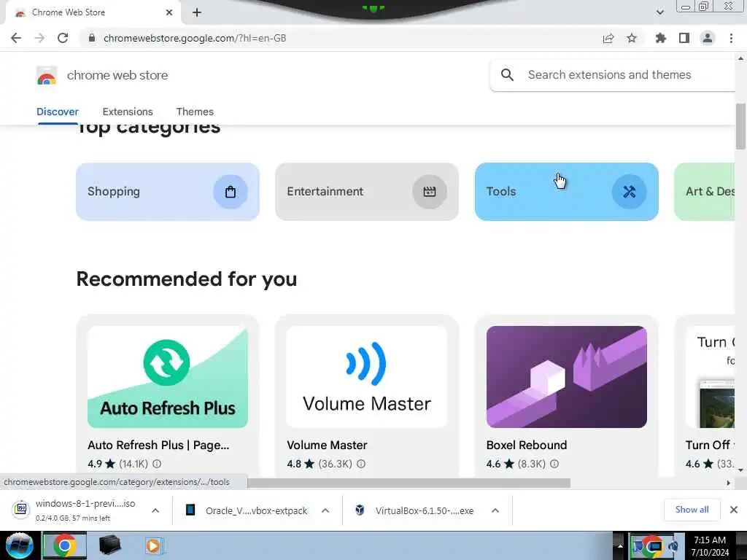Screen dimensions: 747x560
Task: Click the address bar URL
Action: 195,38
